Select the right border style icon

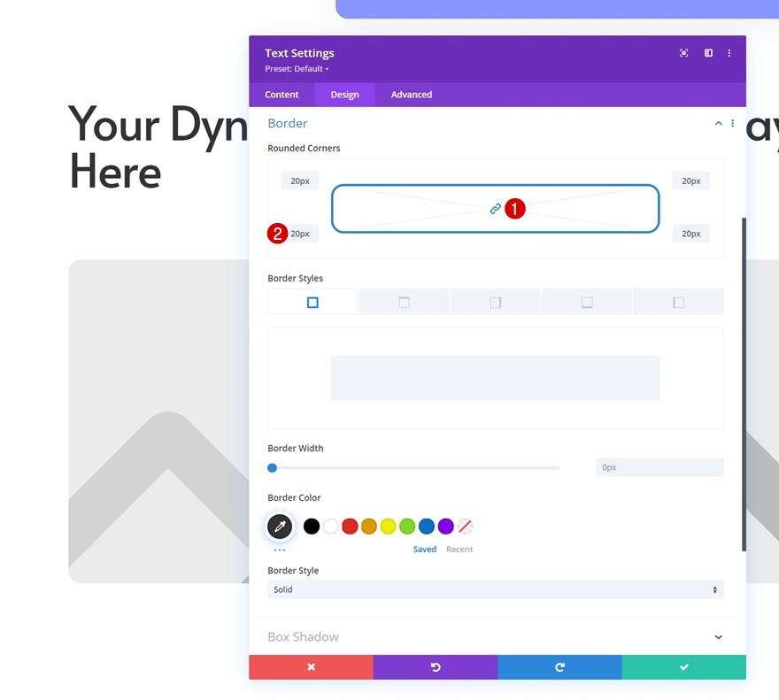496,302
